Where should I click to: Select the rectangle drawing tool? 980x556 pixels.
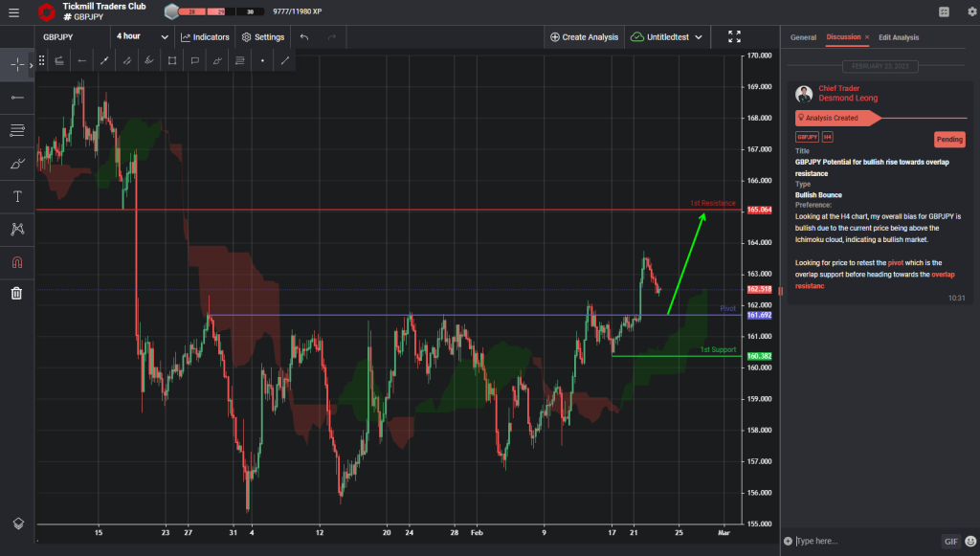tap(173, 60)
